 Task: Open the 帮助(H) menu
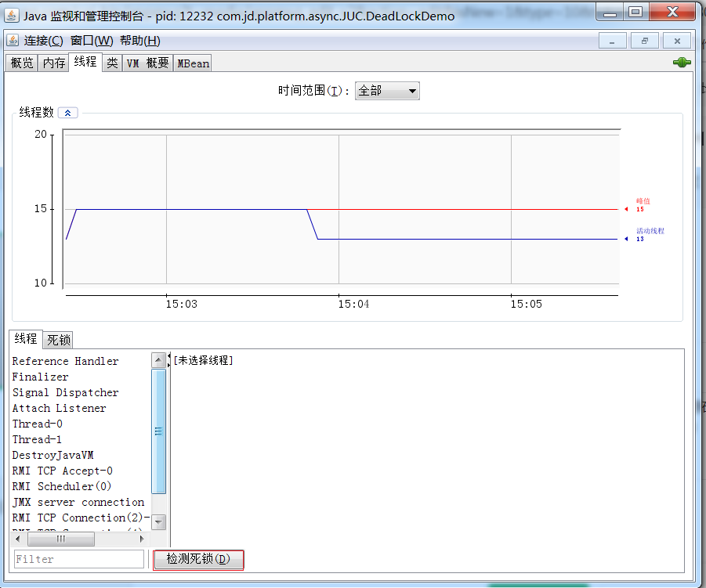[x=140, y=41]
